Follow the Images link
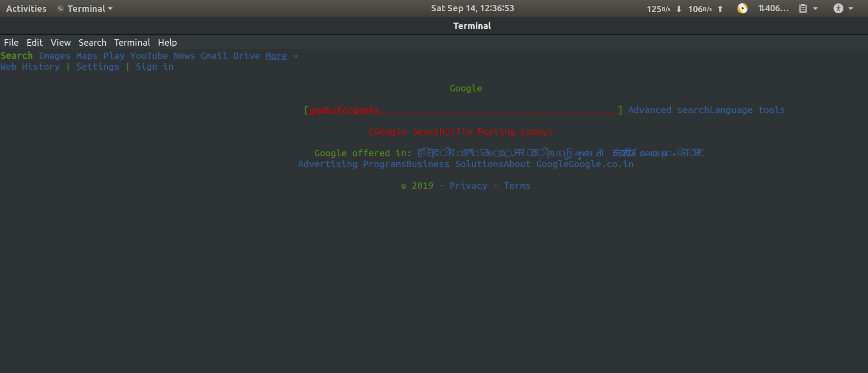Viewport: 868px width, 373px height. pos(55,56)
